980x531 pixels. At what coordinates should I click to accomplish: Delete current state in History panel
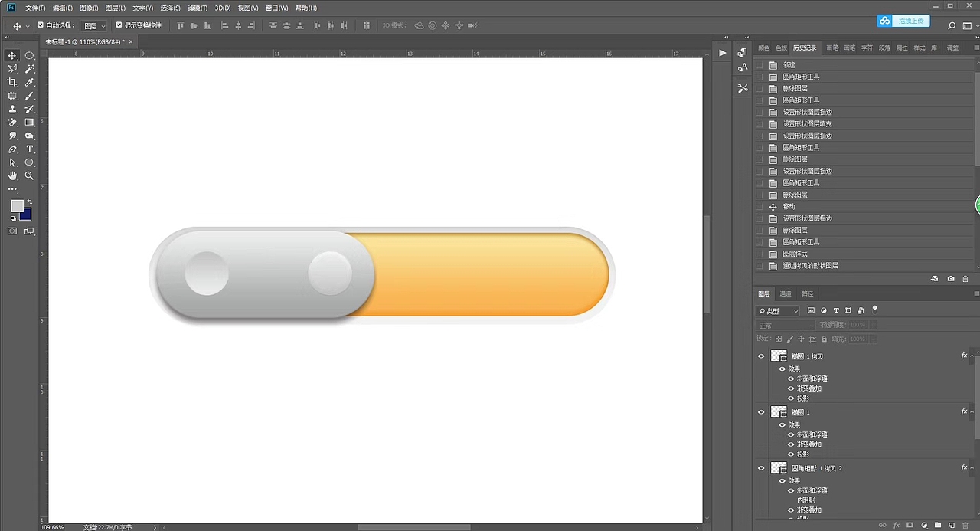[x=965, y=279]
